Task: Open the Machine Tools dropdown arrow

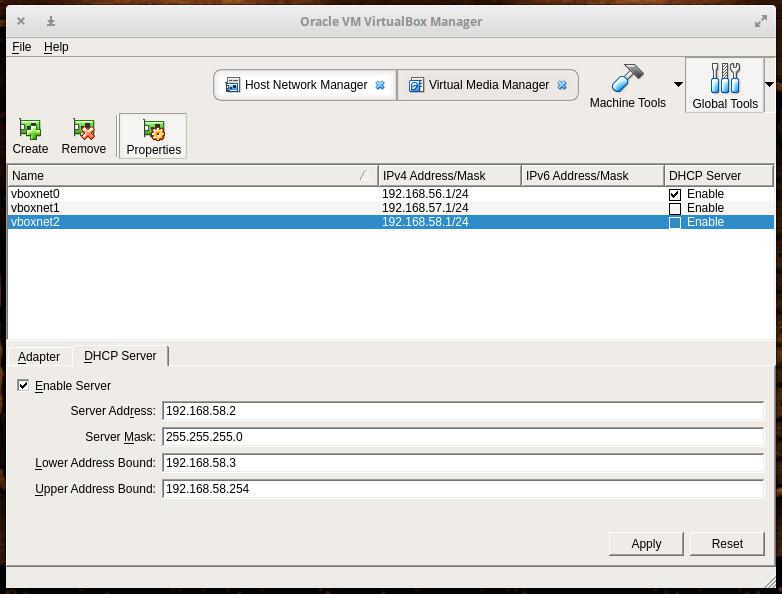Action: (678, 84)
